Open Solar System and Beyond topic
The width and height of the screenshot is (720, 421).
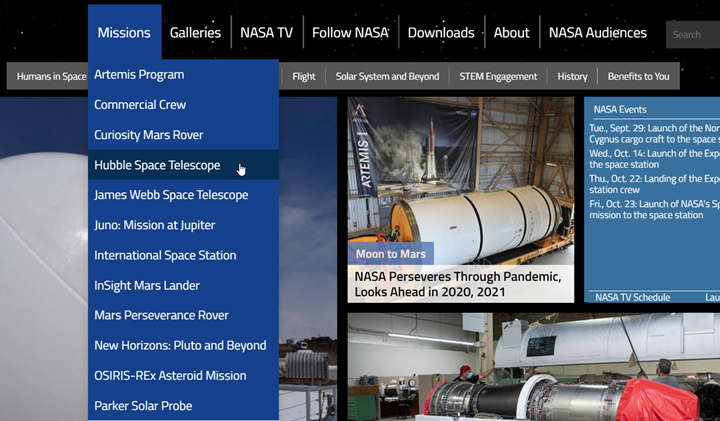click(x=387, y=76)
